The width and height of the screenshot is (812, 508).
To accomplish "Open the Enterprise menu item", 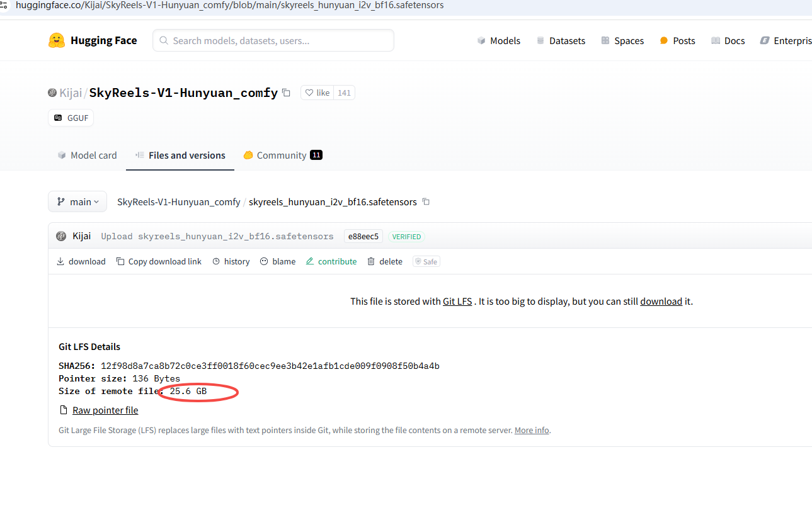I will (786, 40).
